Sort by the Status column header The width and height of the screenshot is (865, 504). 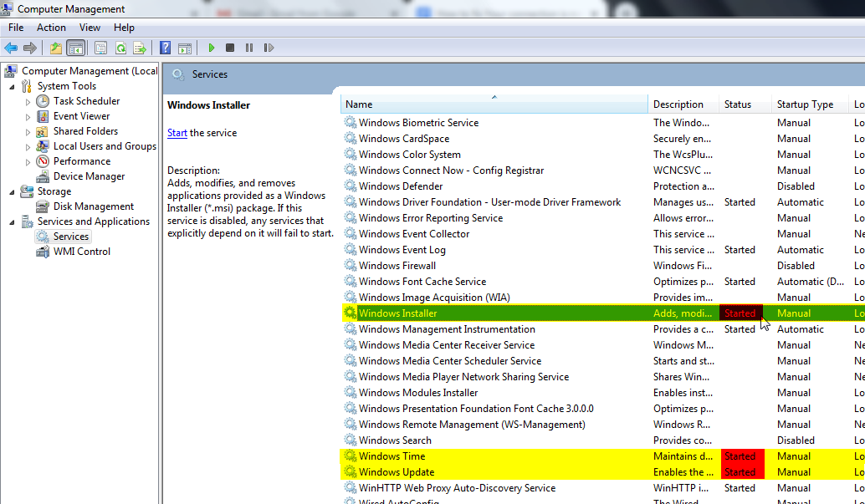click(745, 104)
